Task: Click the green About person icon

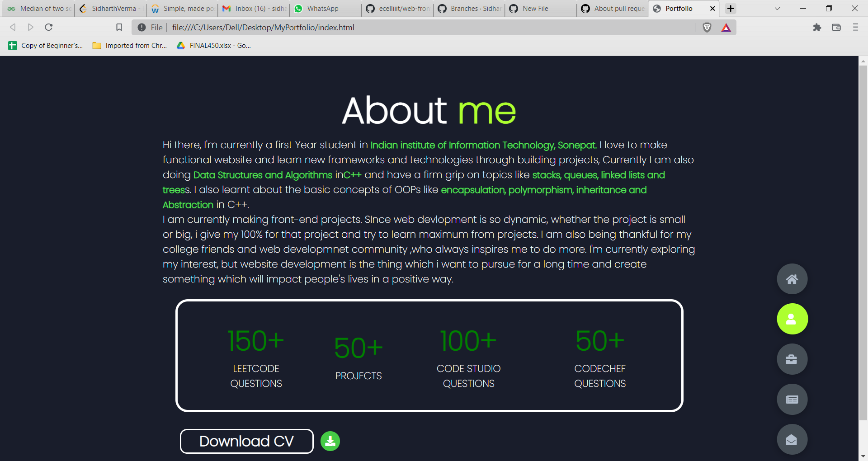Action: (x=792, y=319)
